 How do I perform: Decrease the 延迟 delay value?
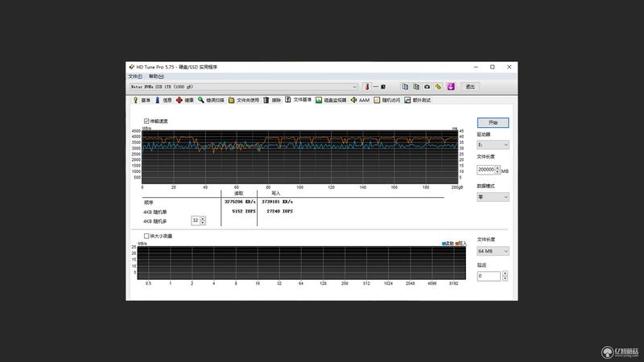[506, 278]
